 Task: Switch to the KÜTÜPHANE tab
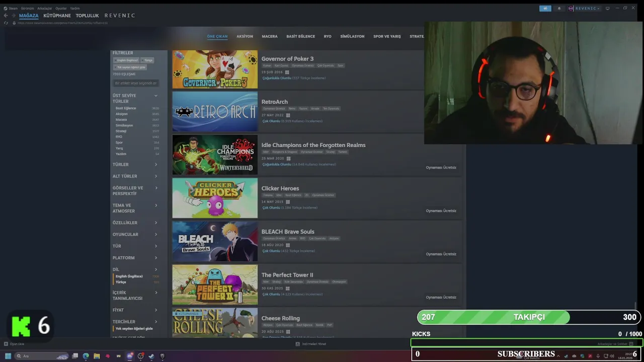pyautogui.click(x=57, y=16)
